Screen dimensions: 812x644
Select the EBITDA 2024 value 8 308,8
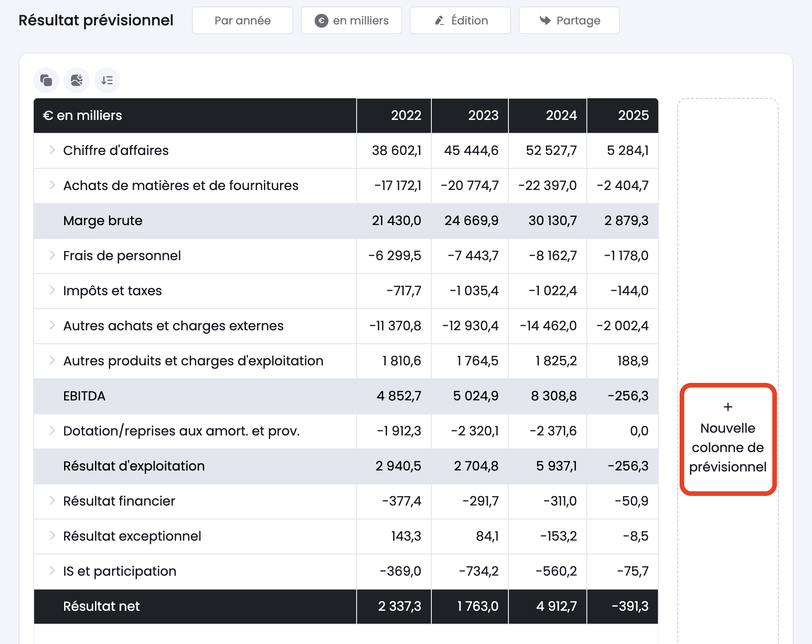[x=554, y=396]
